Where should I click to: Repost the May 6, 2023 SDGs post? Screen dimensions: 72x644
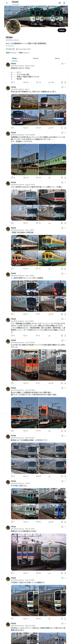tap(26, 82)
